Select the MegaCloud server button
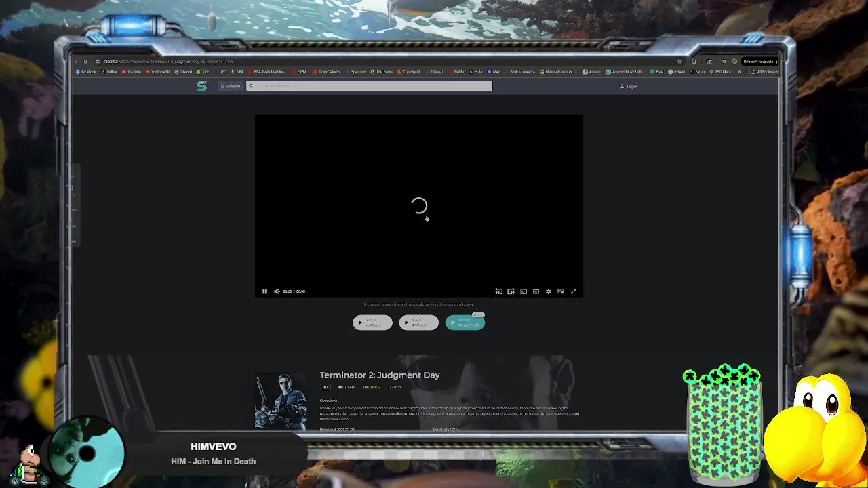 click(465, 323)
